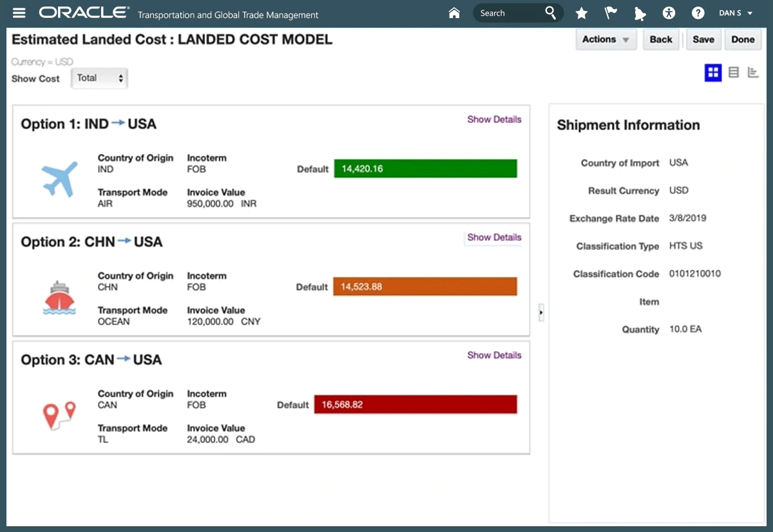This screenshot has height=532, width=773.
Task: Switch to bar chart view
Action: point(752,73)
